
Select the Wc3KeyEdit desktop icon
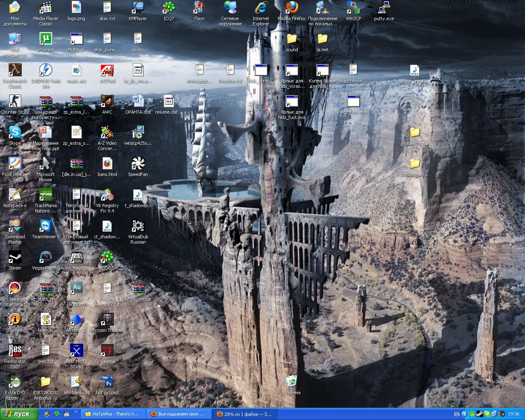76,260
